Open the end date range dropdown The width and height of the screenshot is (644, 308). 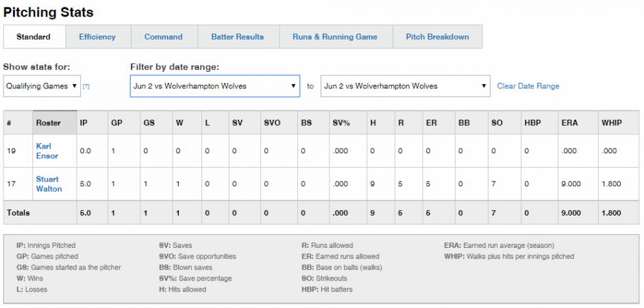point(406,86)
